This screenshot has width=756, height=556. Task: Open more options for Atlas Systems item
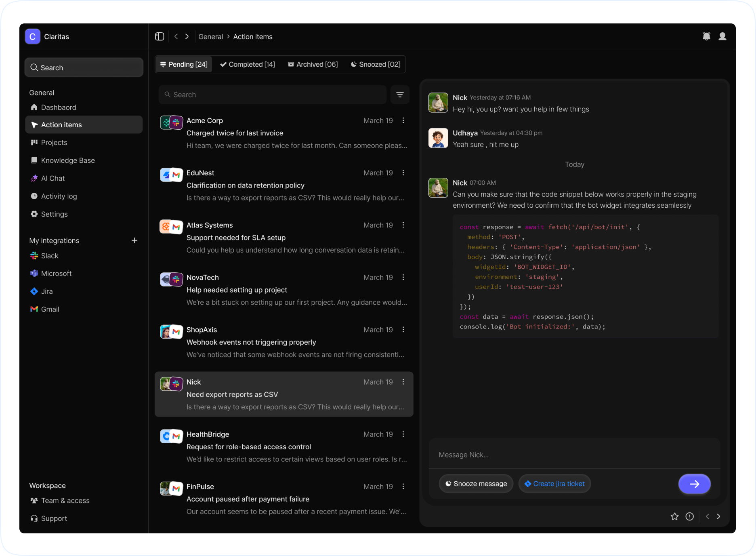(403, 225)
